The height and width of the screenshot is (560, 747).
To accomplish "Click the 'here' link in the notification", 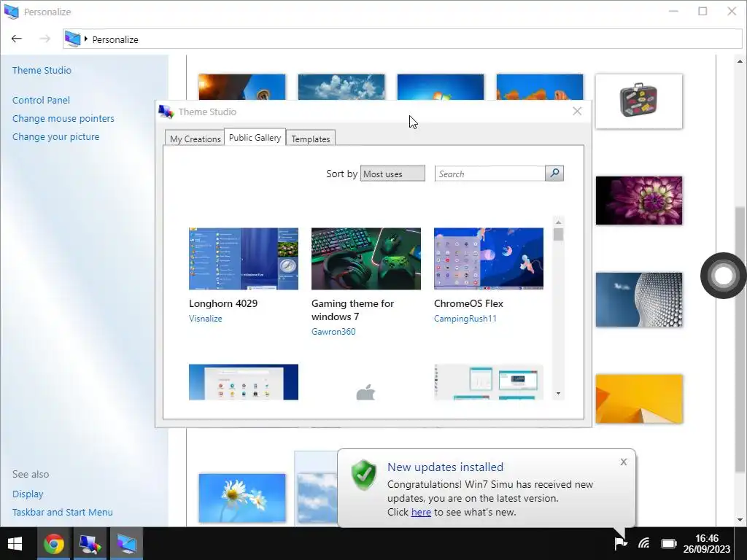I will click(x=421, y=512).
